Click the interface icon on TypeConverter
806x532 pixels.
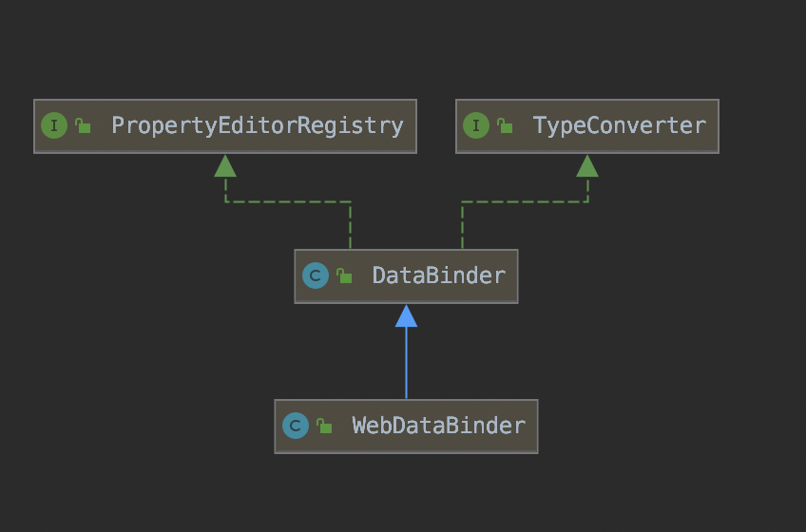tap(476, 125)
